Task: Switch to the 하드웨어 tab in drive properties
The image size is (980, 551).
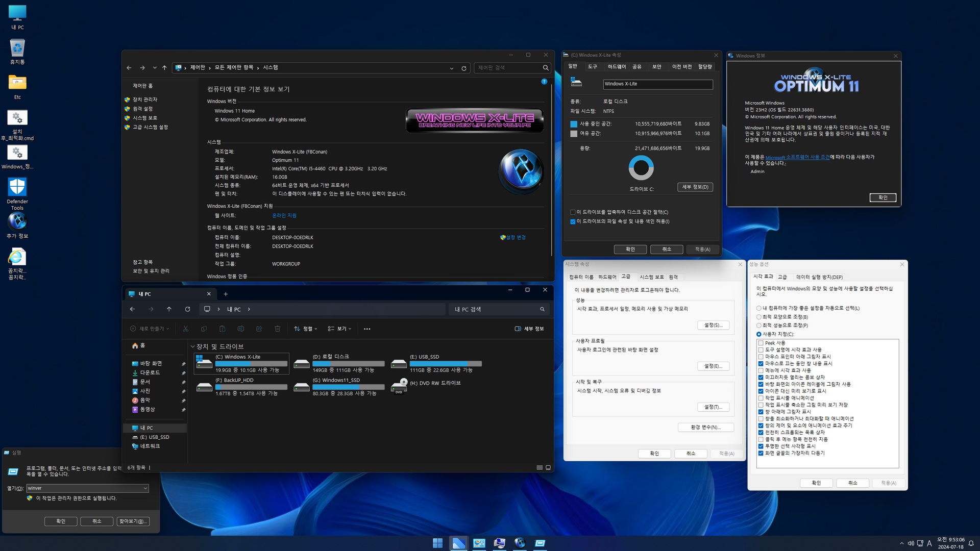Action: point(616,67)
